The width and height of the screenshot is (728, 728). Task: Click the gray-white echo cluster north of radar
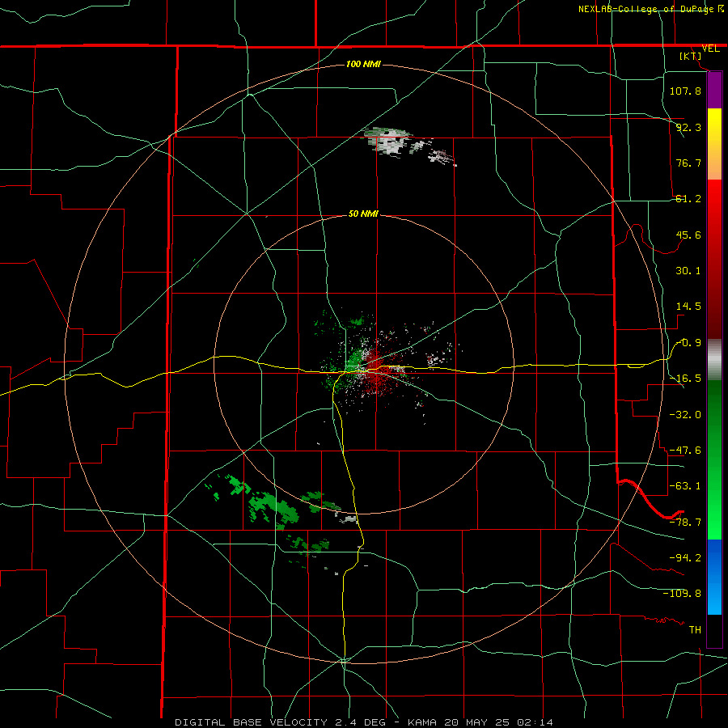click(x=389, y=142)
